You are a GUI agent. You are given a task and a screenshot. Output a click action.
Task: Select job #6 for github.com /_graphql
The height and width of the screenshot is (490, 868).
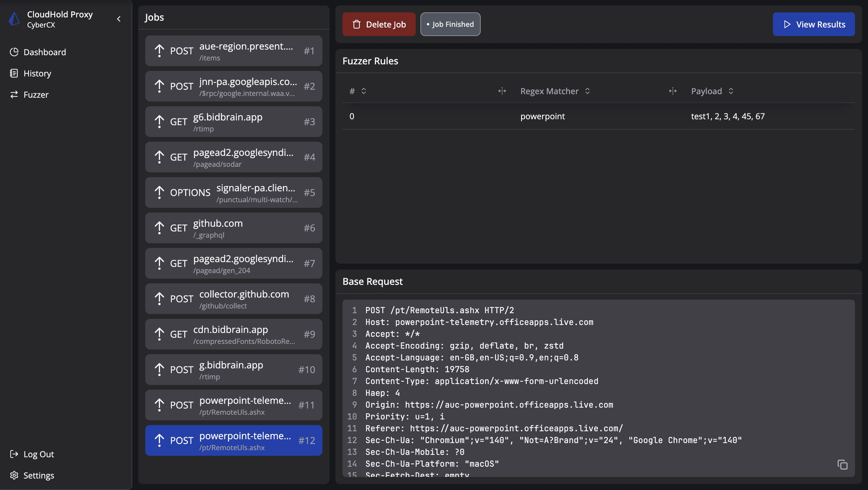(x=234, y=228)
